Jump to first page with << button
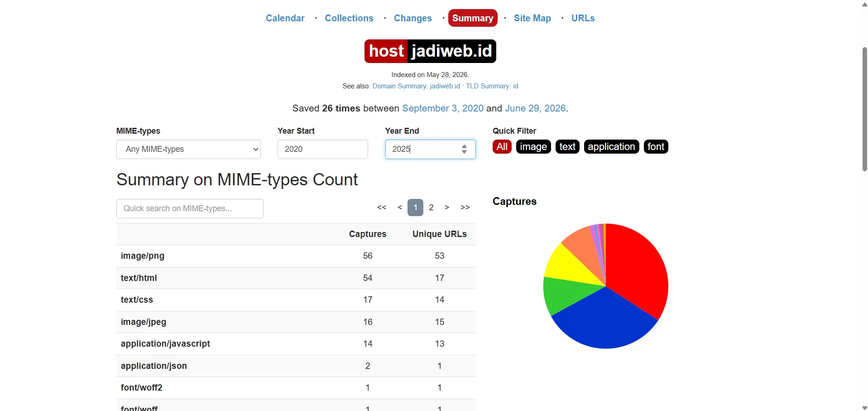The image size is (868, 411). (382, 208)
